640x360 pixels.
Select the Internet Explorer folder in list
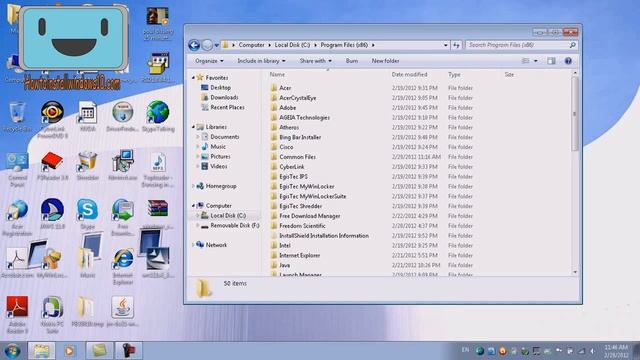[299, 256]
